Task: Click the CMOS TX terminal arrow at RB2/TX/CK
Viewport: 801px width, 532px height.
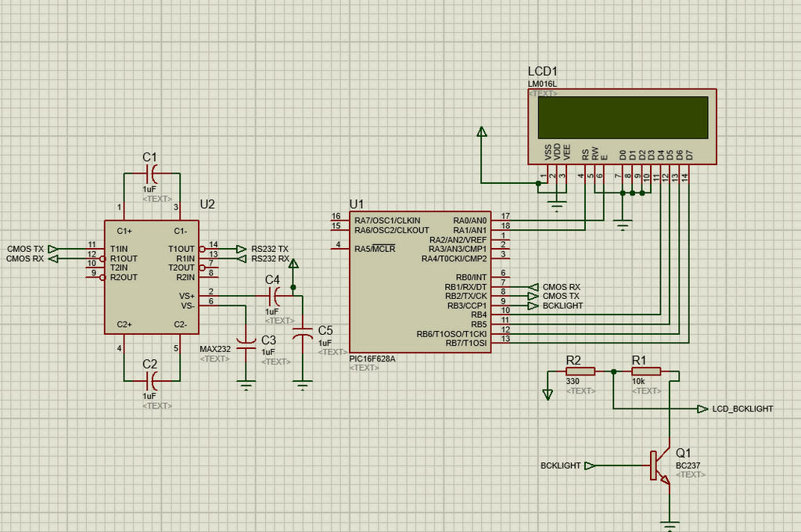Action: point(533,296)
